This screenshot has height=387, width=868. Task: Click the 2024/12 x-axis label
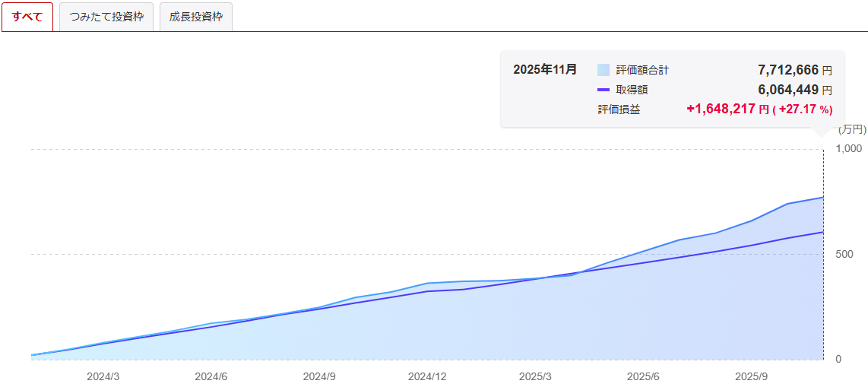427,376
